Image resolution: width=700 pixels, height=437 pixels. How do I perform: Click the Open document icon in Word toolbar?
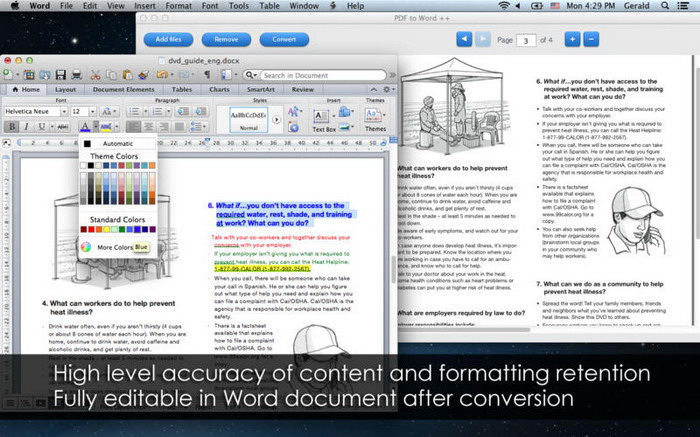[45, 75]
